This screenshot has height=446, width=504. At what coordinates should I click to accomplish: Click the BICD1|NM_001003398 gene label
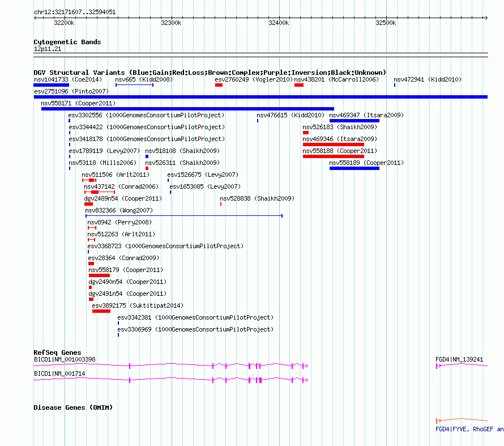point(65,359)
